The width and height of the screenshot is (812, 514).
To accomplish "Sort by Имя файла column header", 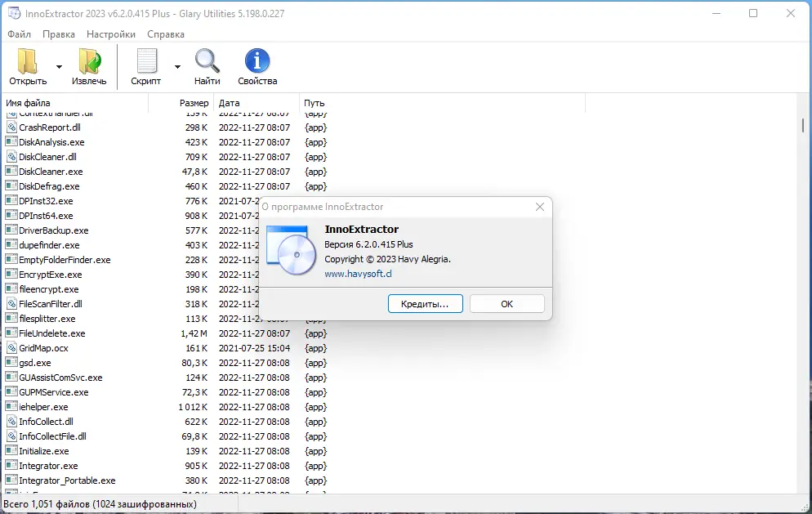I will pyautogui.click(x=76, y=103).
